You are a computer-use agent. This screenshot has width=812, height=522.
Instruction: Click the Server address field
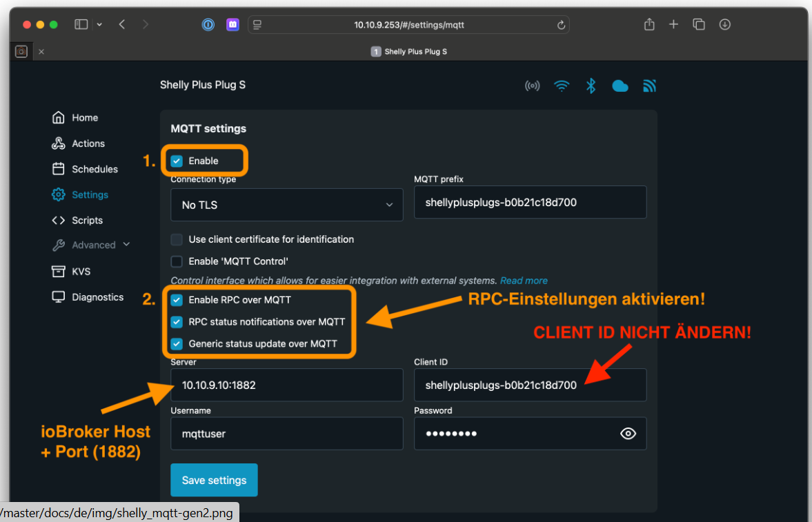point(287,385)
